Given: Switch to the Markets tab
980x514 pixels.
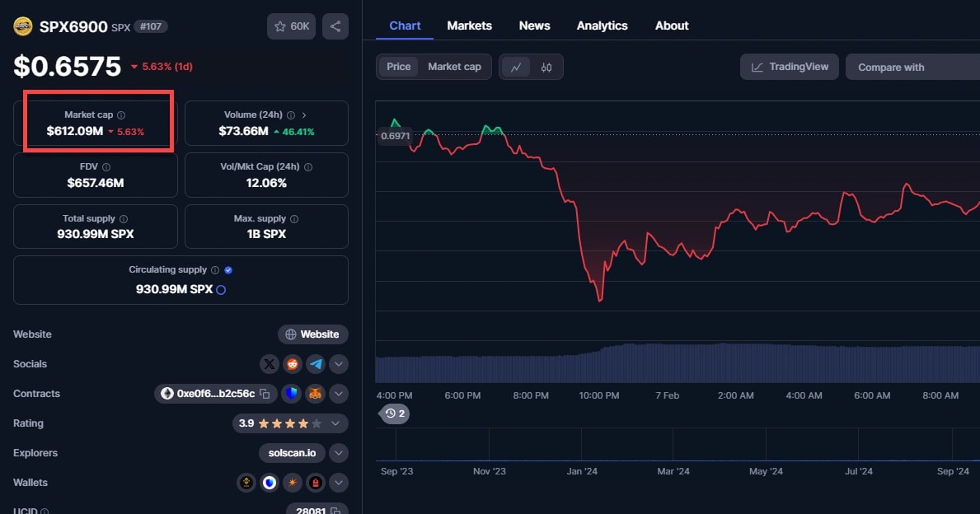Looking at the screenshot, I should click(x=469, y=26).
